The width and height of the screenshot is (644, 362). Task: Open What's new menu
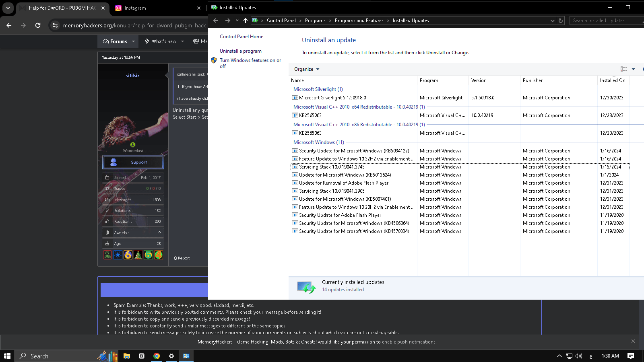164,41
